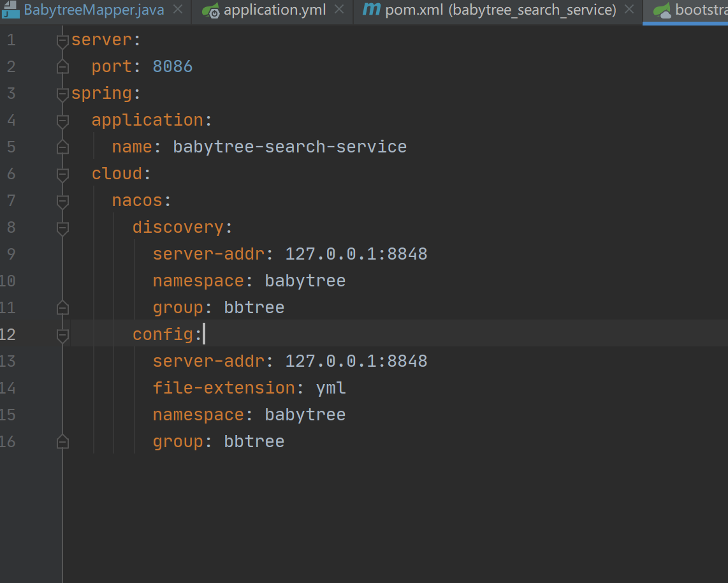Click the BabytreeMapper.java file icon
The width and height of the screenshot is (728, 583).
11,10
